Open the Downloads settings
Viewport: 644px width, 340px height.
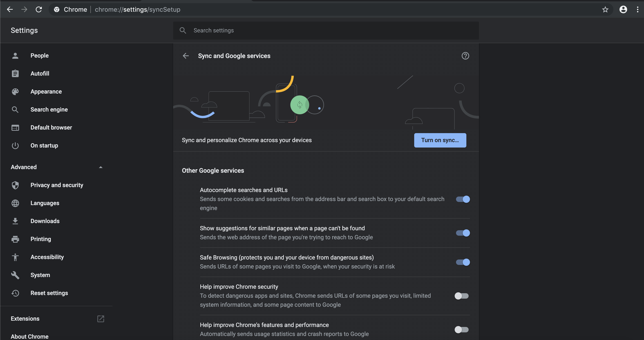click(x=45, y=221)
